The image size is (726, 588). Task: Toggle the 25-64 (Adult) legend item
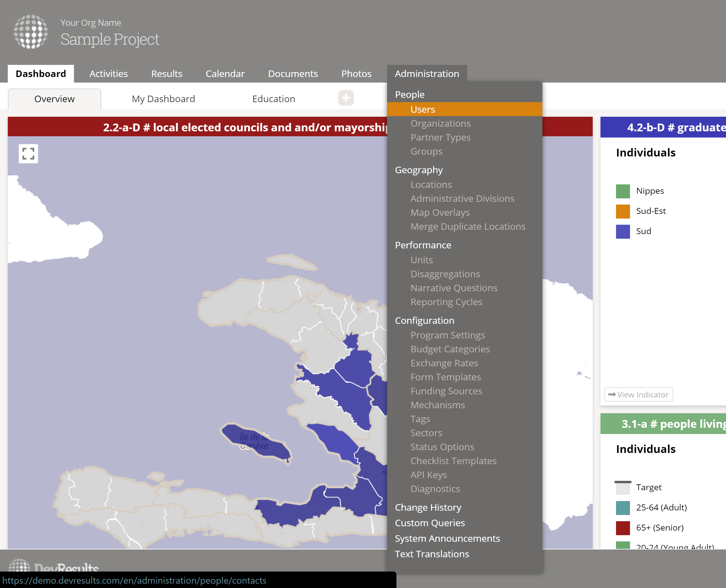click(x=661, y=507)
